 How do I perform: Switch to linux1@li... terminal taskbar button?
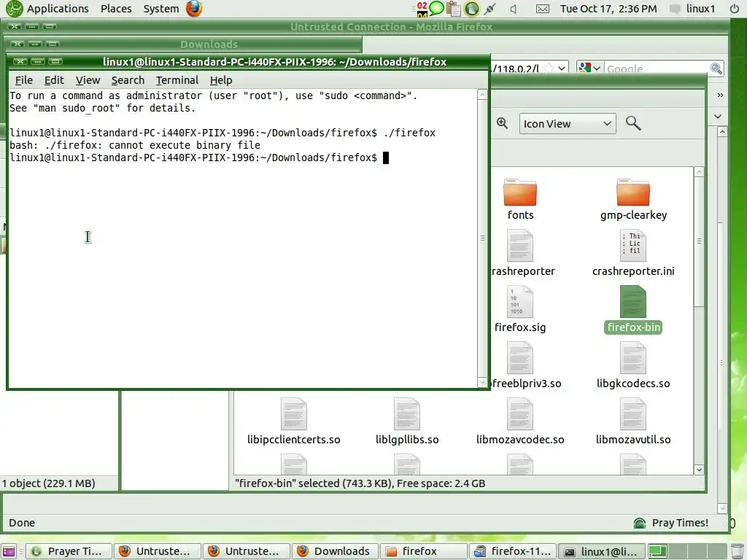(601, 551)
